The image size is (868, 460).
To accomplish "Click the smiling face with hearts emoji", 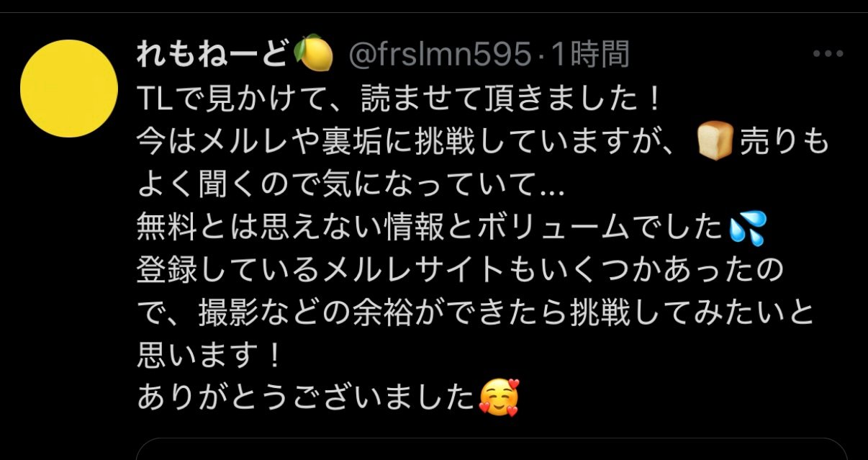I will click(x=498, y=398).
